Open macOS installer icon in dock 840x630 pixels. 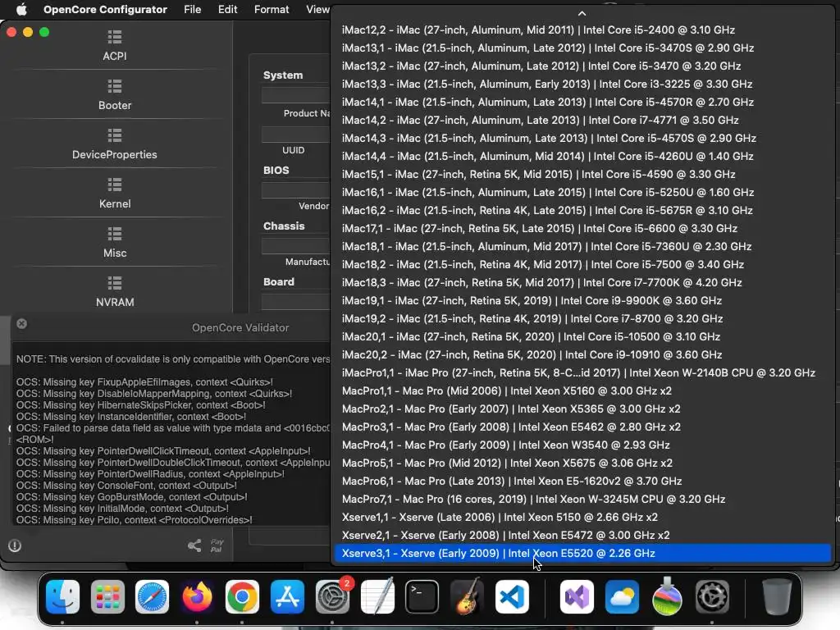pyautogui.click(x=667, y=596)
